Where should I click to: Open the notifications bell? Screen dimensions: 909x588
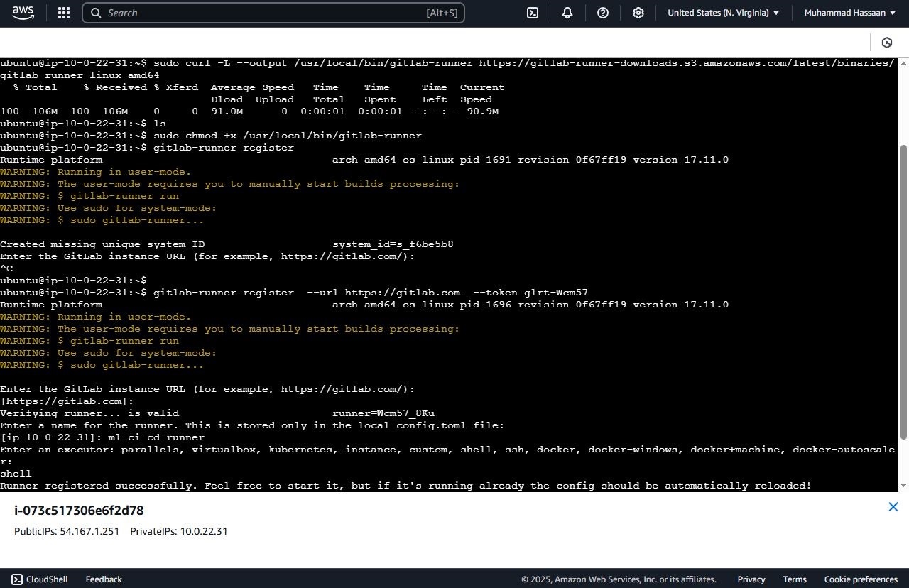click(567, 13)
